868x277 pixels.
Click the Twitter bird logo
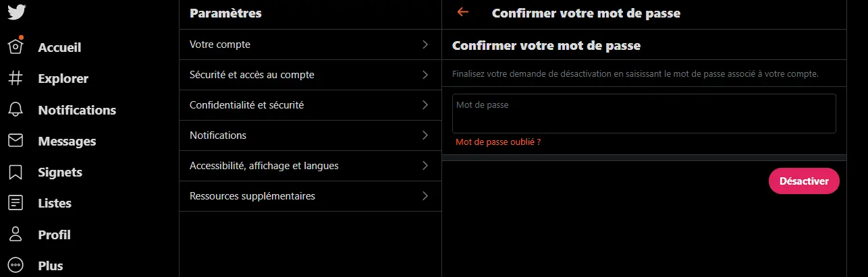pyautogui.click(x=16, y=12)
